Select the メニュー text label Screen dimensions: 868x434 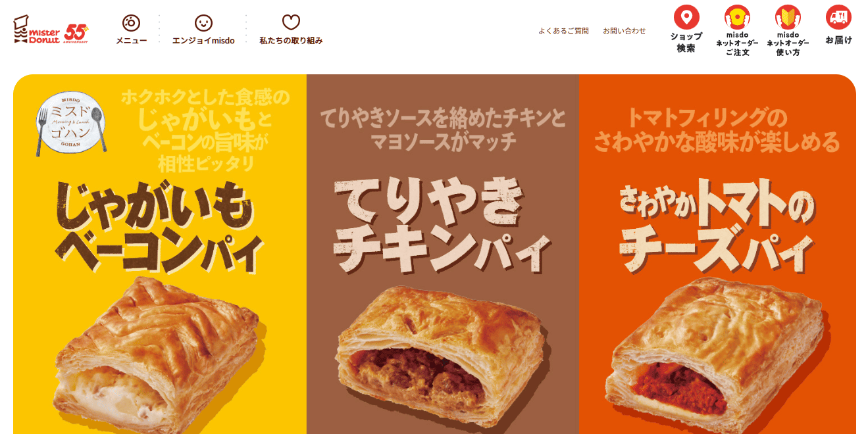pyautogui.click(x=131, y=41)
